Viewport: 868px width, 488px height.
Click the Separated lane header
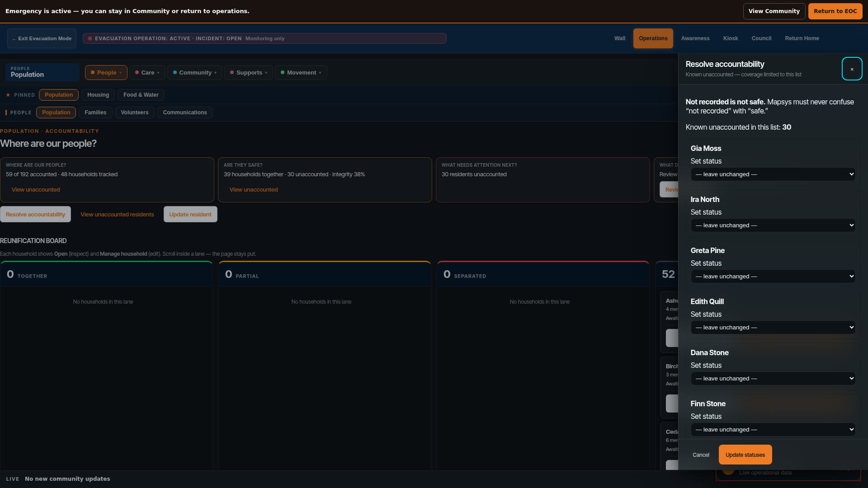click(x=543, y=275)
